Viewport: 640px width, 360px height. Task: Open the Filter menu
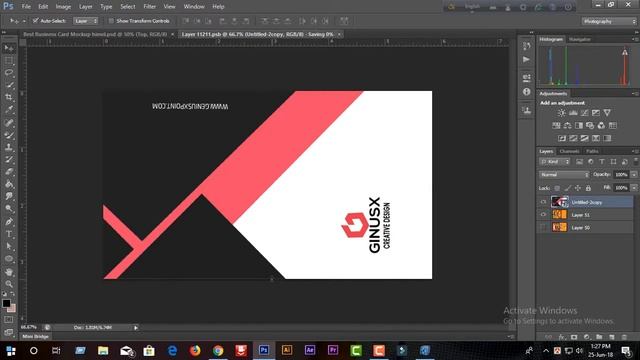point(149,7)
